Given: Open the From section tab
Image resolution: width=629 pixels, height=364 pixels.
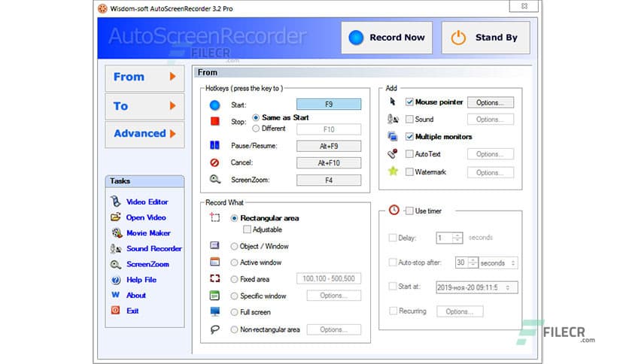Looking at the screenshot, I should [x=144, y=77].
